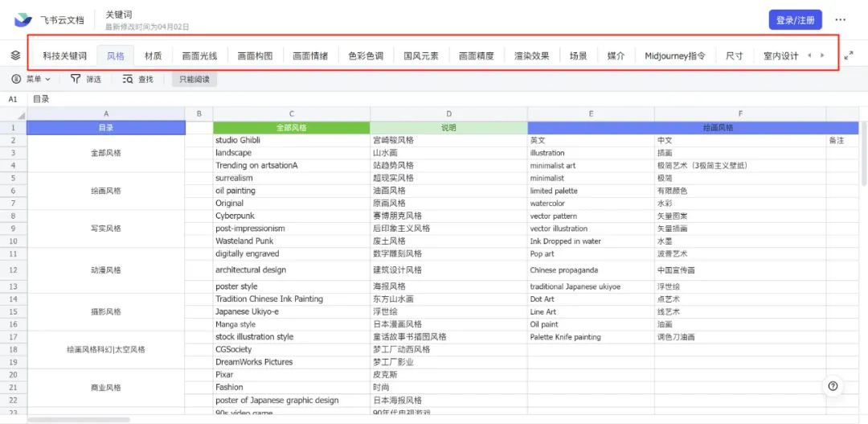868x424 pixels.
Task: Click the help question mark button
Action: 833,386
